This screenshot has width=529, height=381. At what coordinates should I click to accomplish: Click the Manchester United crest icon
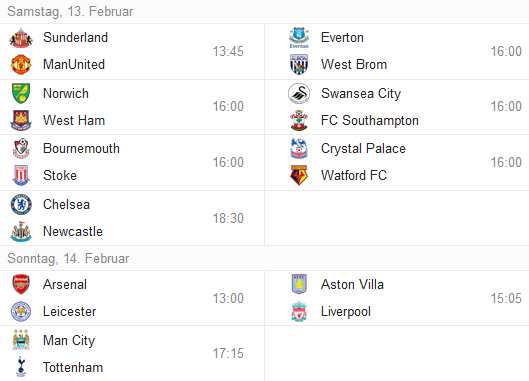pos(21,64)
